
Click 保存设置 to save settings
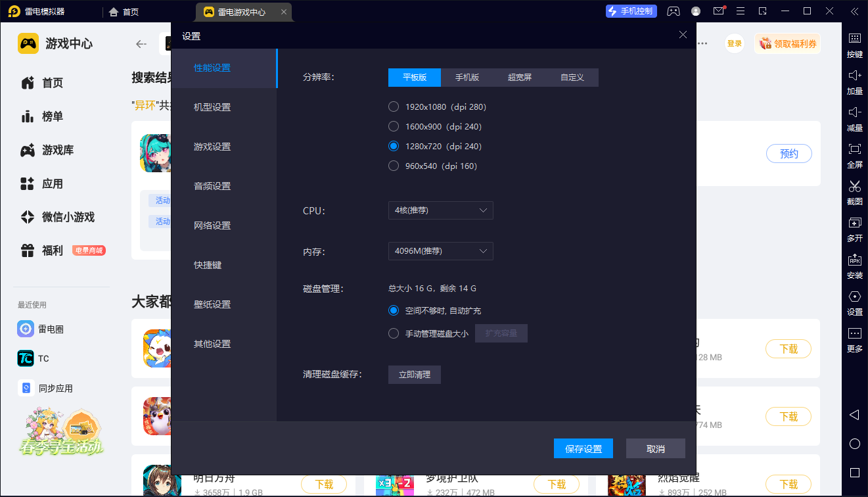(583, 448)
